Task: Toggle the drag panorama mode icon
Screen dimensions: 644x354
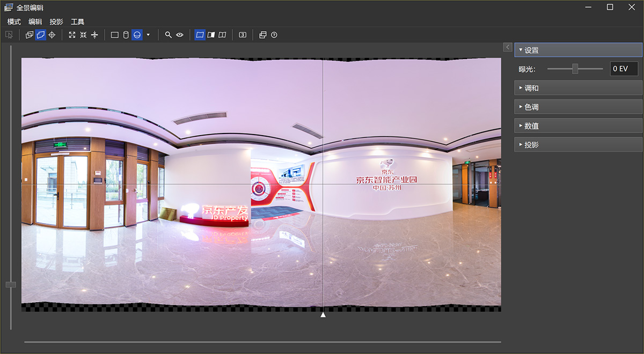Action: 40,35
